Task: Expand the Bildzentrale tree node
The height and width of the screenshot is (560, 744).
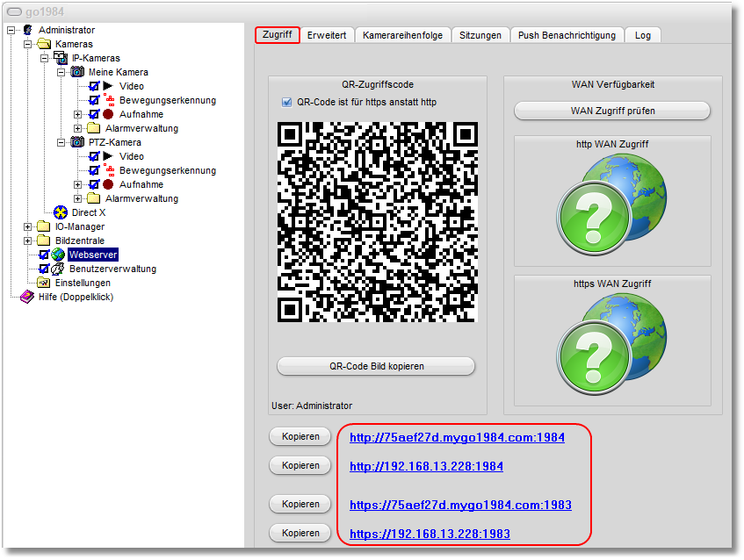Action: point(27,241)
